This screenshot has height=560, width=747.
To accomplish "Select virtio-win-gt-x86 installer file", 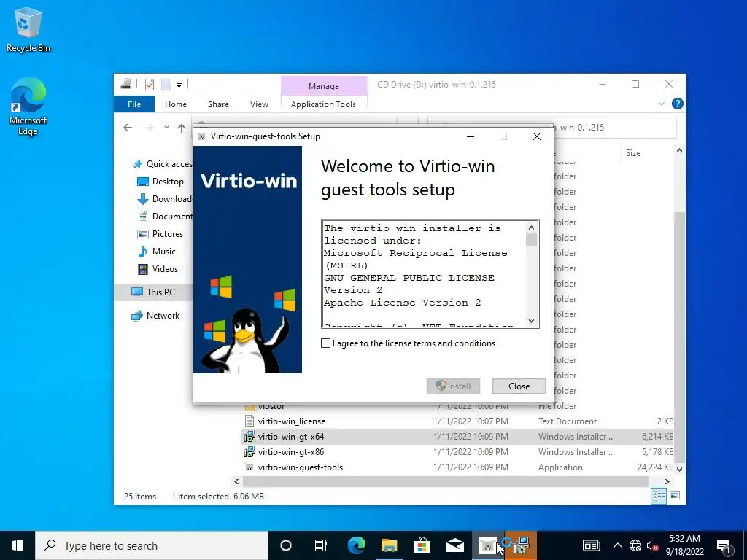I will (x=290, y=452).
